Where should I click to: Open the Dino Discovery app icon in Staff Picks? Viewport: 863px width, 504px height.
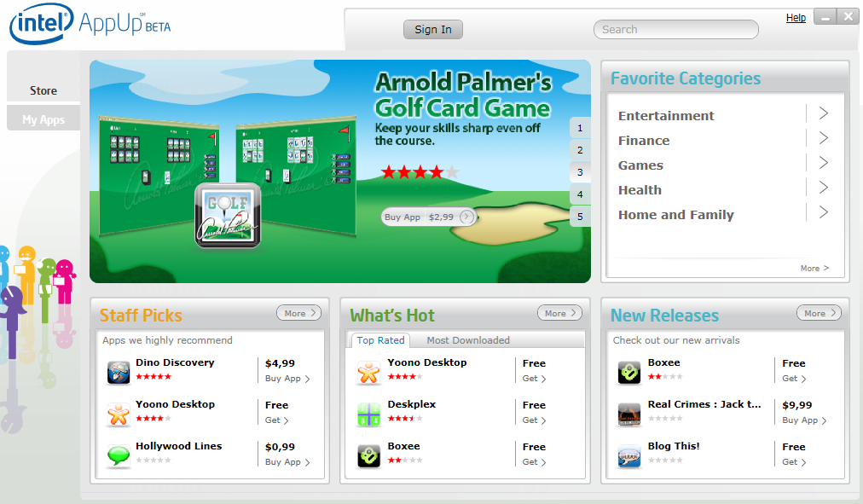(x=119, y=373)
